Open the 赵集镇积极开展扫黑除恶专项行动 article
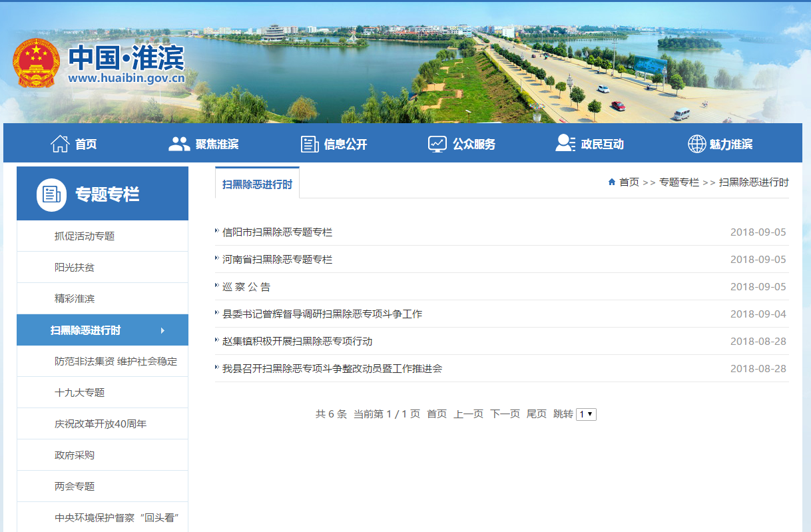 297,342
